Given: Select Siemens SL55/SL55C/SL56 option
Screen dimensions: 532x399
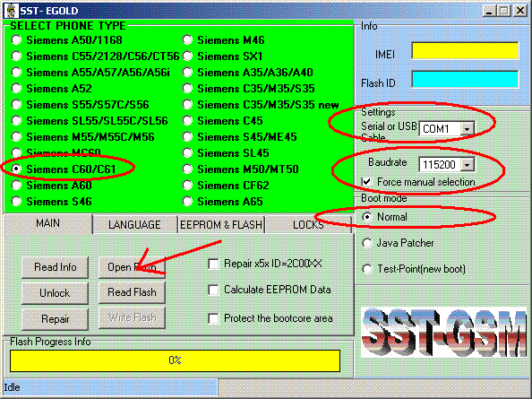Looking at the screenshot, I should pos(16,120).
